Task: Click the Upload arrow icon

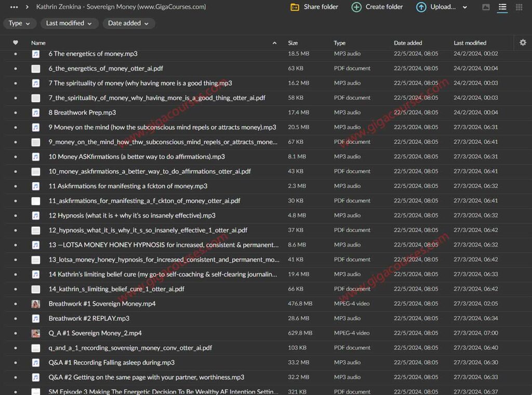Action: 421,7
